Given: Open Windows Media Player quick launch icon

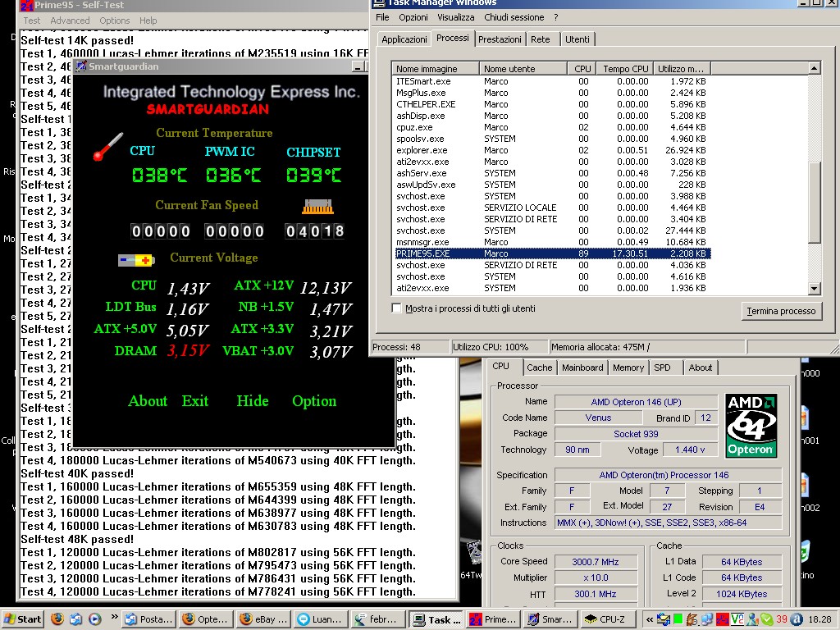Looking at the screenshot, I should click(x=94, y=619).
